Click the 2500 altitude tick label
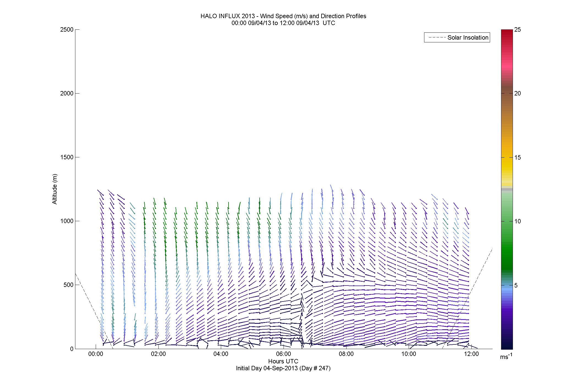 point(67,29)
